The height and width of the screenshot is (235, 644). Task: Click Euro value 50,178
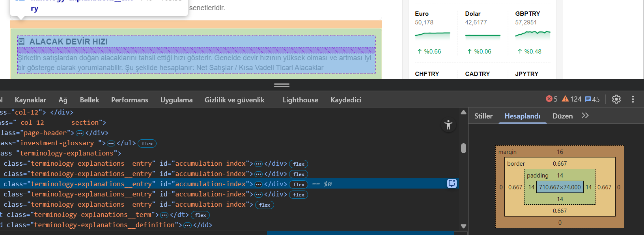[x=424, y=22]
